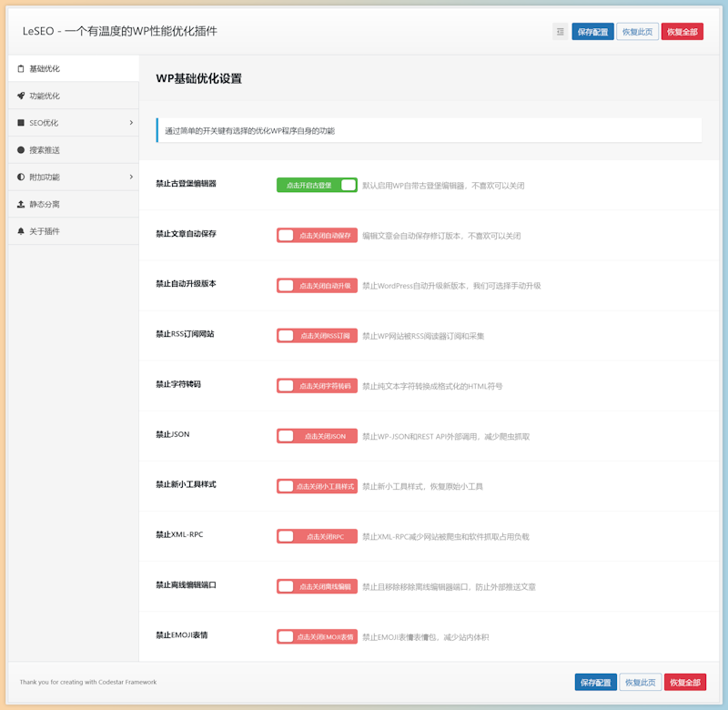The width and height of the screenshot is (728, 710).
Task: Click the bottom 保存配置 button
Action: [x=595, y=682]
